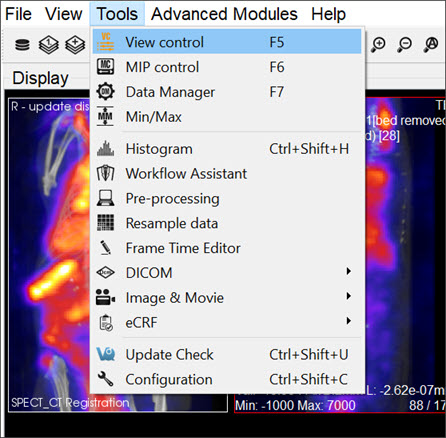Click the Min/Max MM icon

tap(105, 116)
